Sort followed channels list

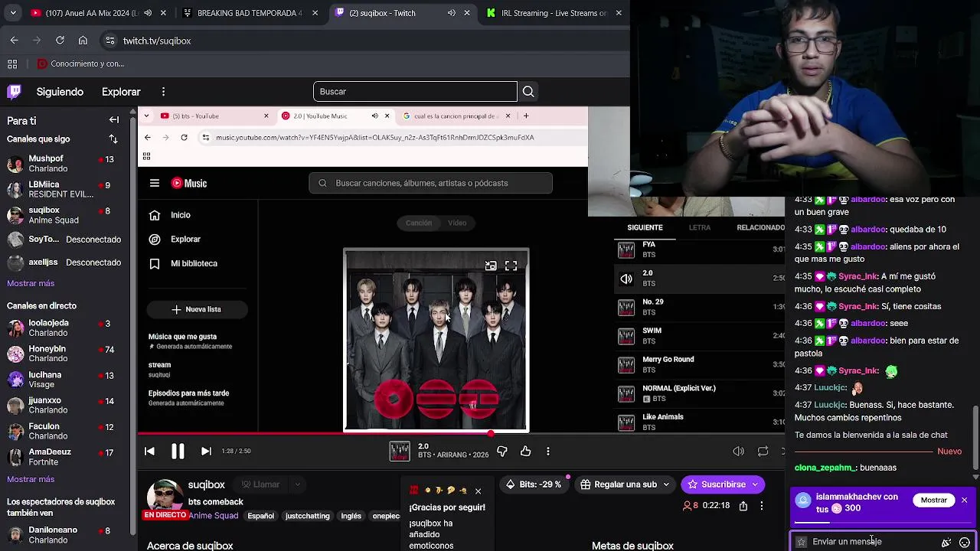pyautogui.click(x=113, y=139)
